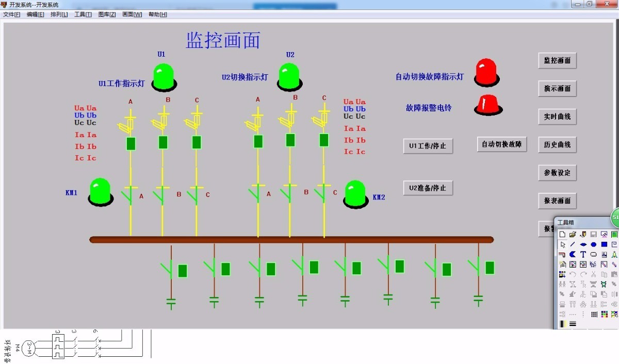Click the 实时曲线 button
Screen dimensions: 619x364
(x=557, y=117)
